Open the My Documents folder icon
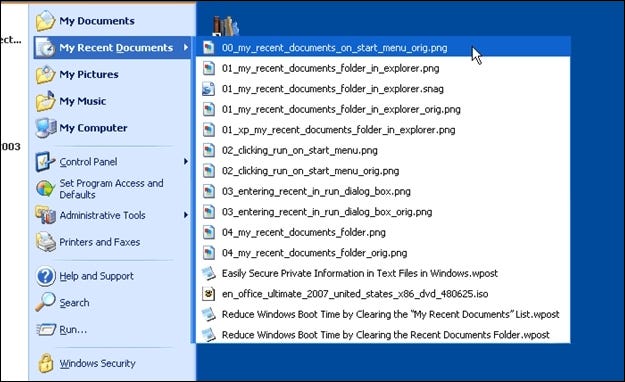 tap(45, 21)
